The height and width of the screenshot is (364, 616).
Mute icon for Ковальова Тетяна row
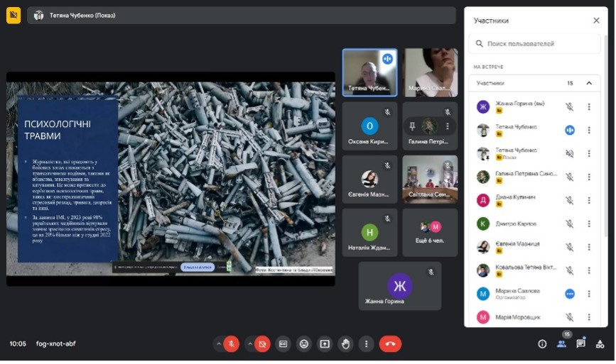569,270
